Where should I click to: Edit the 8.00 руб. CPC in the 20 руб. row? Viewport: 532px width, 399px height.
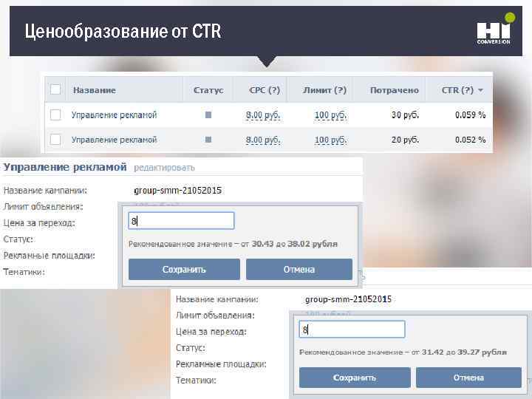(263, 140)
